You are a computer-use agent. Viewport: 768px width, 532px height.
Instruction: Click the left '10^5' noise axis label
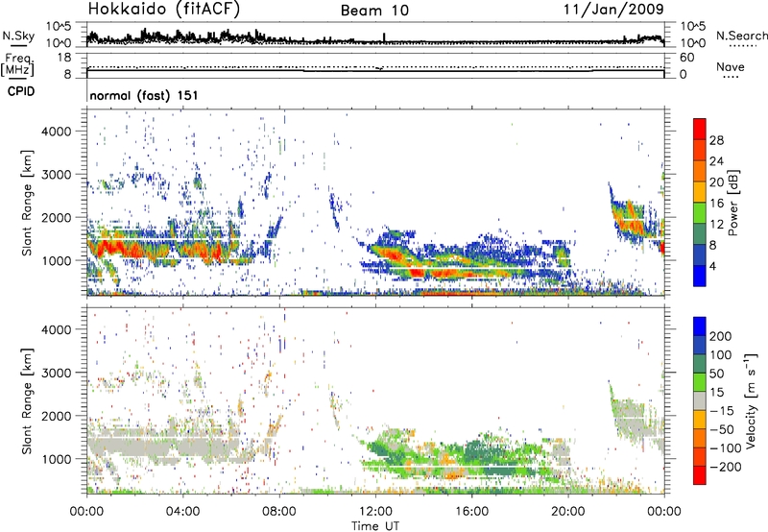click(59, 26)
